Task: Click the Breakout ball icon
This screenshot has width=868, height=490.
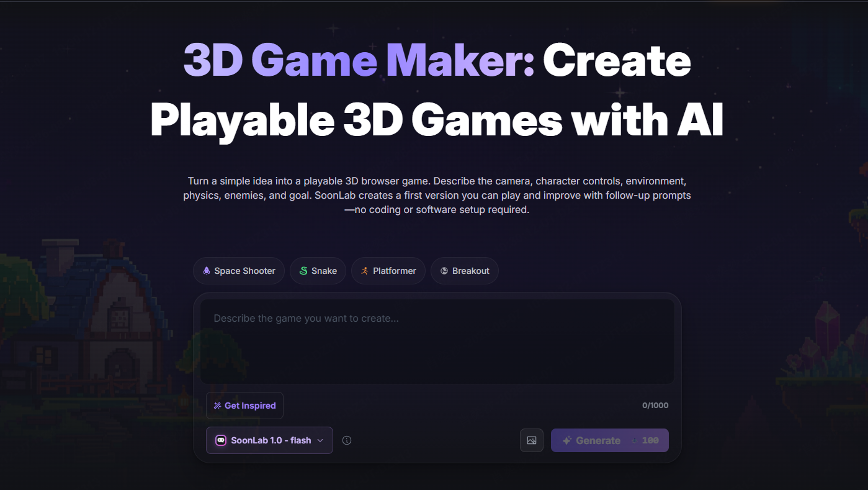Action: click(x=444, y=271)
